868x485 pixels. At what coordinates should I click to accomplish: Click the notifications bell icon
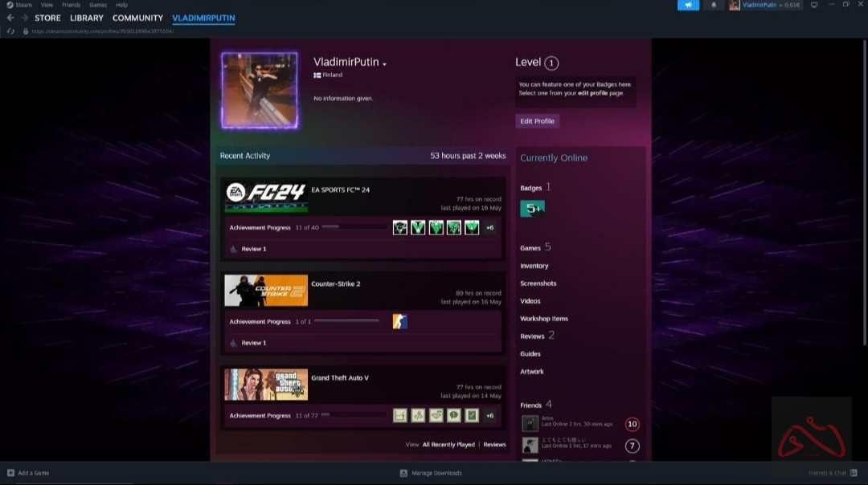coord(714,6)
